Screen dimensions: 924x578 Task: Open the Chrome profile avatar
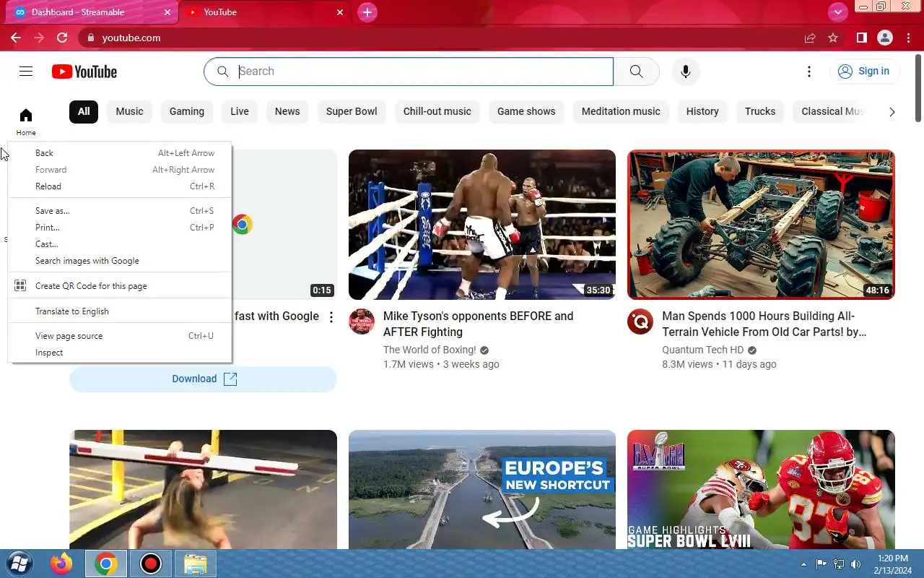pos(885,38)
